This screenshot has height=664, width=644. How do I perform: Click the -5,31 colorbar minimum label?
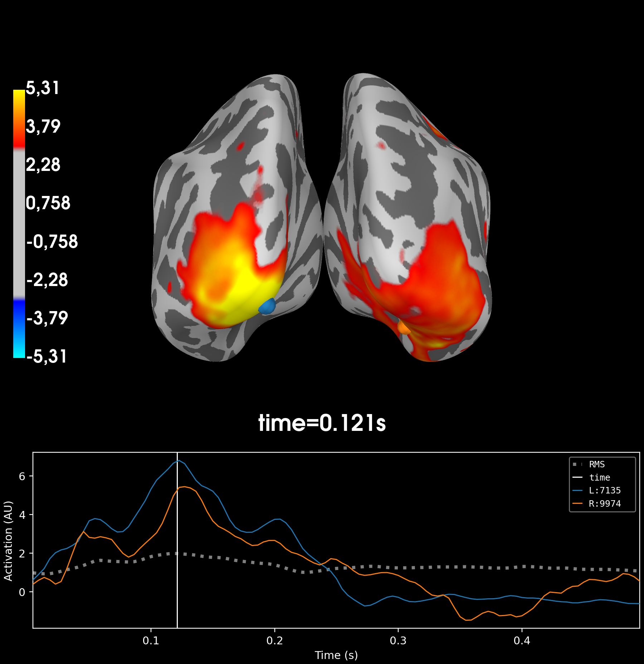click(x=47, y=356)
